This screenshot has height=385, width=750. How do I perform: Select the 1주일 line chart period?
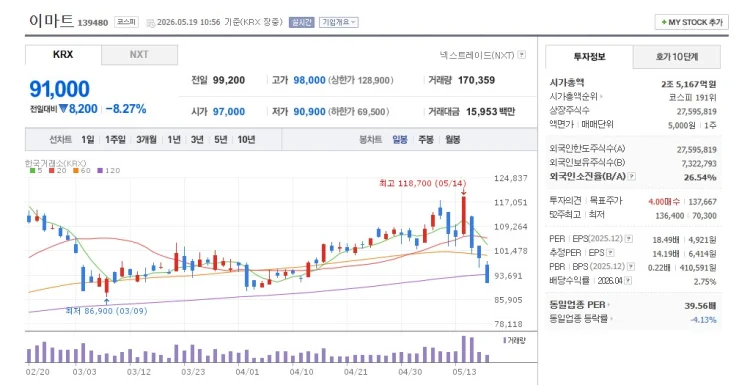[x=115, y=140]
